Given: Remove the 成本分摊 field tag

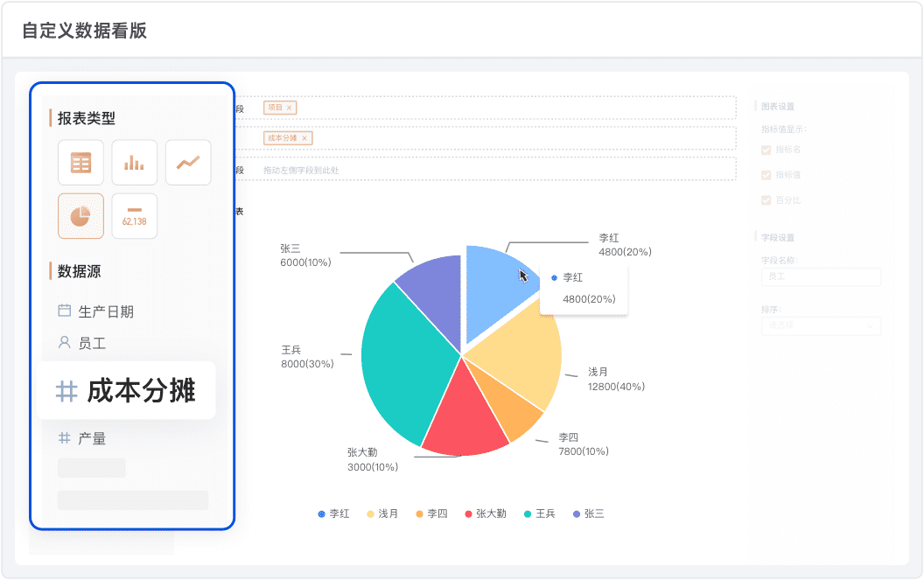Looking at the screenshot, I should pyautogui.click(x=304, y=138).
